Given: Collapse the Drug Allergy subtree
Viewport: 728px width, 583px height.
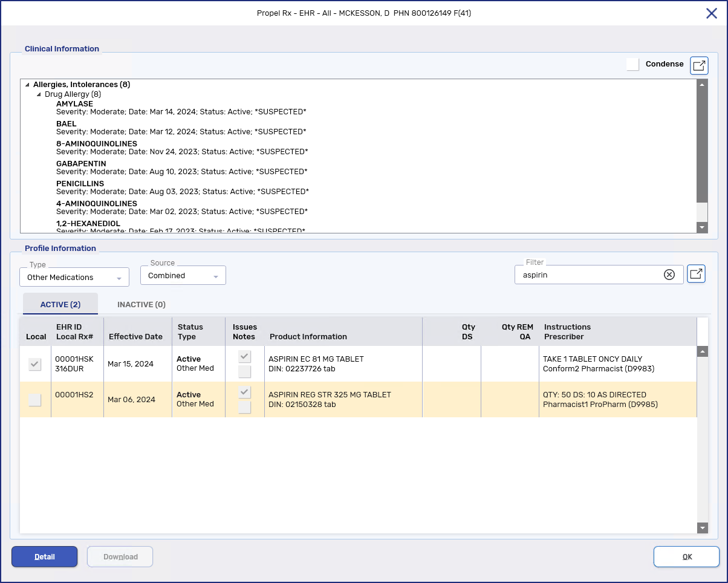Looking at the screenshot, I should pos(39,95).
